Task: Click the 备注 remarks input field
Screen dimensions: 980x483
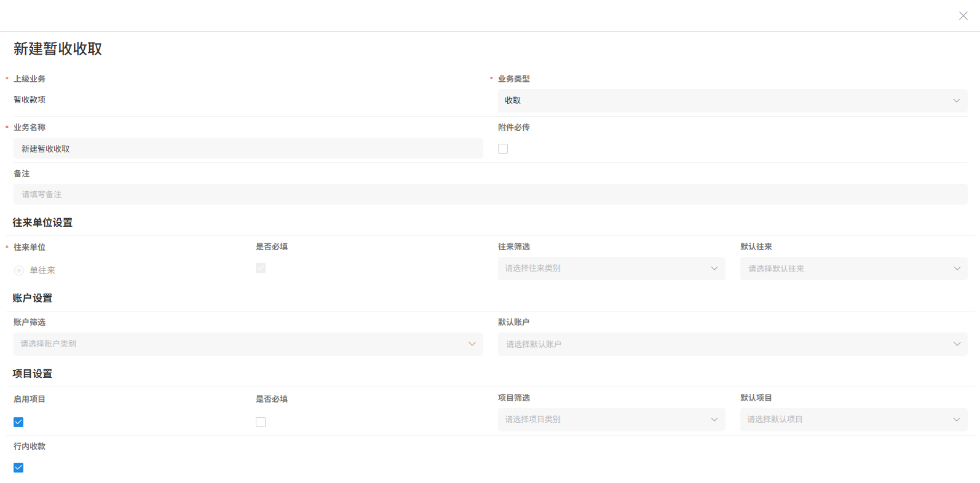Action: [490, 194]
